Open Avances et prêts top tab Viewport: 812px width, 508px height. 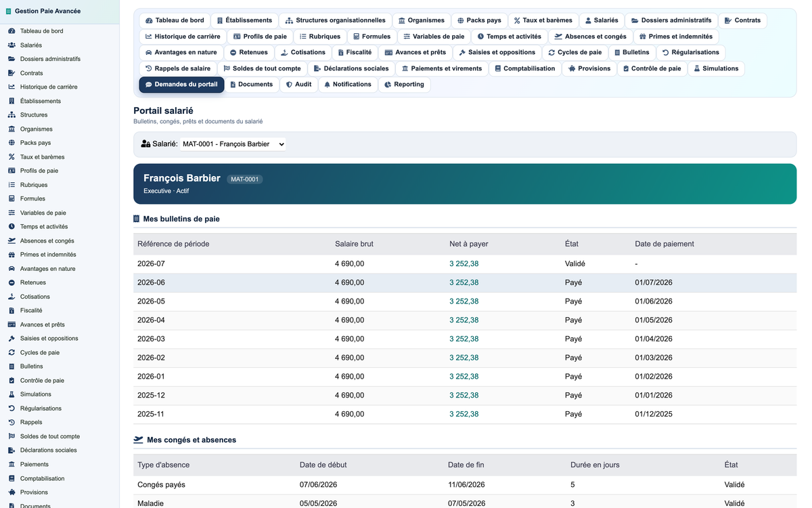click(x=415, y=52)
